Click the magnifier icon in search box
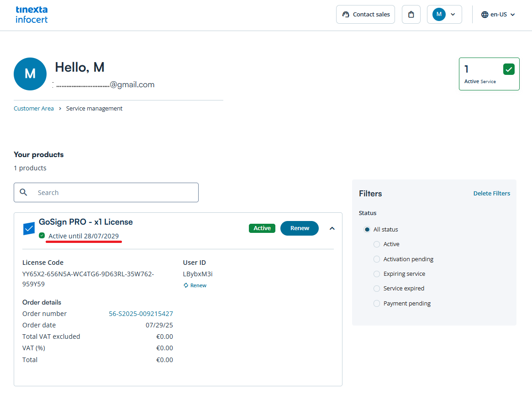This screenshot has height=400, width=532. click(24, 193)
